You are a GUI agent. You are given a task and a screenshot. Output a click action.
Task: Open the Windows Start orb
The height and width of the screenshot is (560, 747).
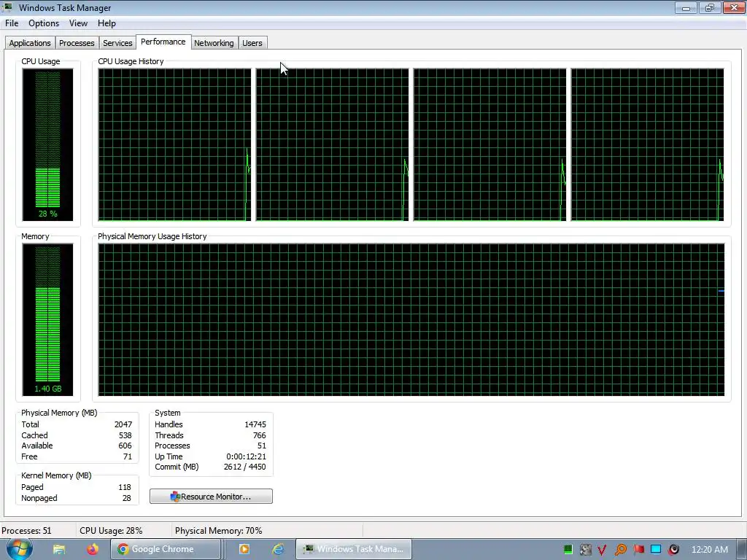tap(20, 548)
